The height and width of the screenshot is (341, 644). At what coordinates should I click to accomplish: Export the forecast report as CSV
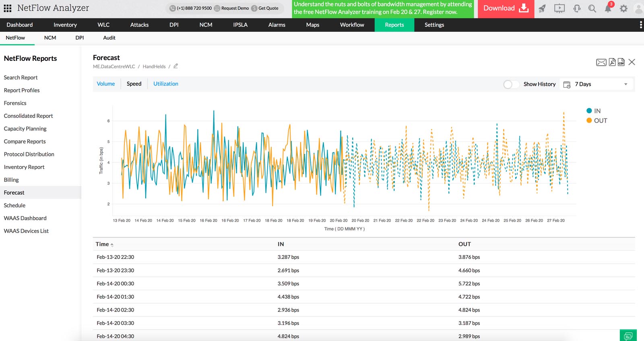coord(621,62)
